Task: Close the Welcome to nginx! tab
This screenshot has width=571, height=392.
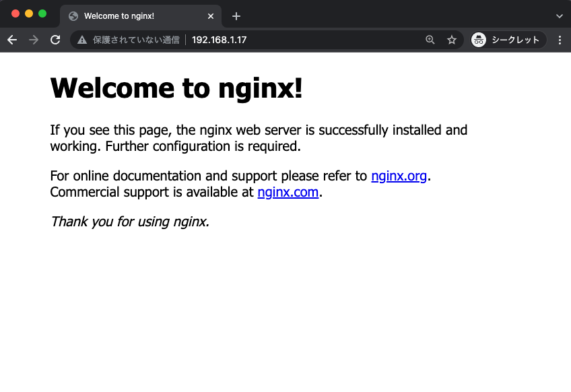Action: coord(211,16)
